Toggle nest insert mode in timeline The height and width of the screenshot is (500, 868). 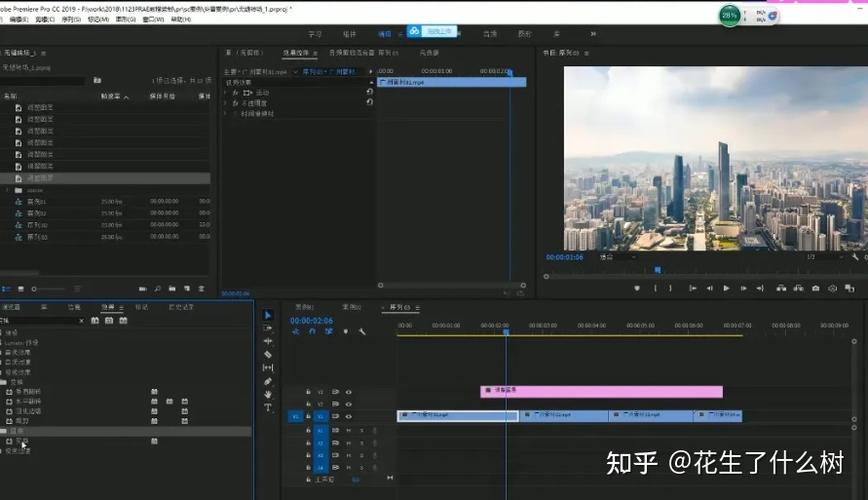296,331
